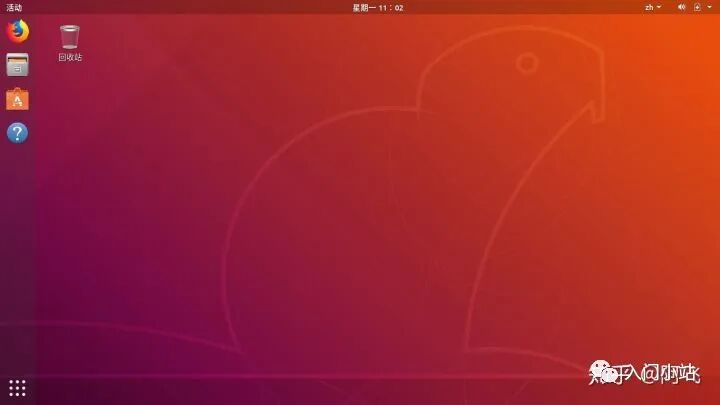Open the Files manager from the dock
Viewport: 720px width, 405px height.
17,65
